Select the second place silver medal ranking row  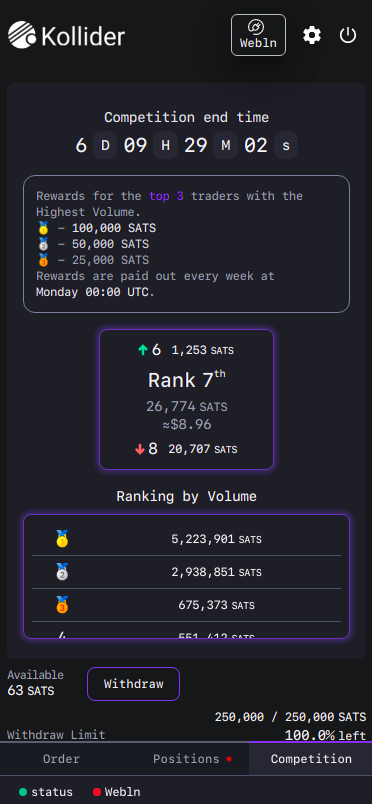(186, 572)
